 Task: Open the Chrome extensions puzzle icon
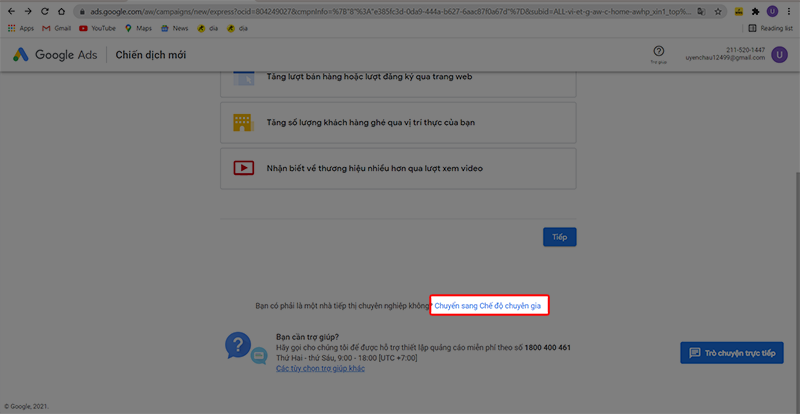(x=755, y=11)
